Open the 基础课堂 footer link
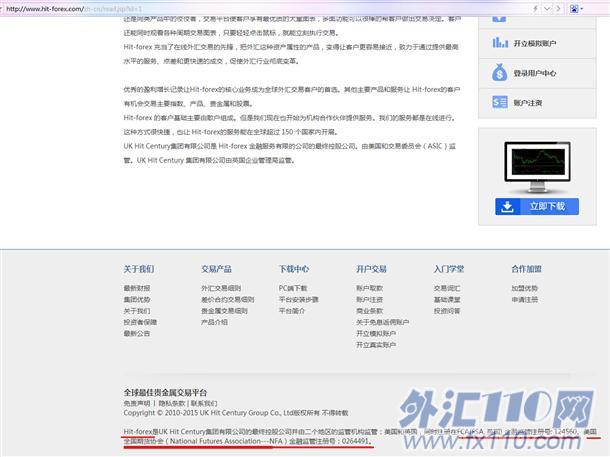 (x=447, y=299)
